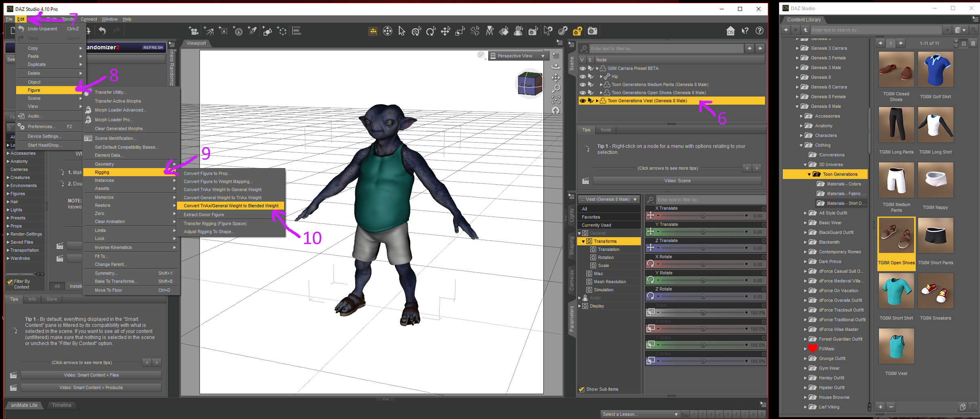Go to next page in Content Library
The image size is (980, 419).
pos(901,43)
